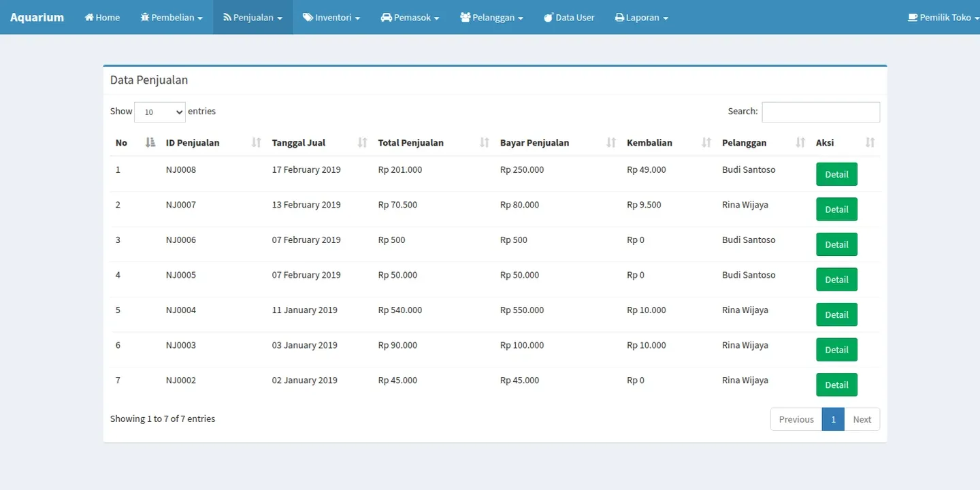Viewport: 980px width, 490px height.
Task: Click the Rp 70.500 total cell
Action: (397, 205)
